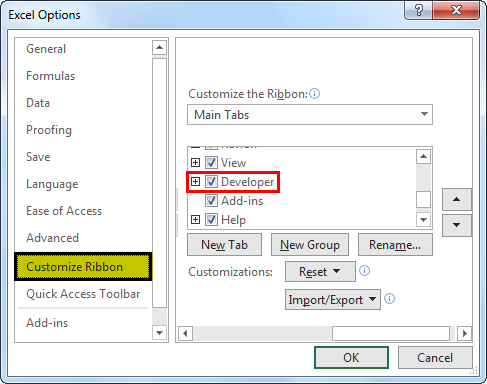The height and width of the screenshot is (384, 487).
Task: Select Language in the sidebar
Action: pos(52,184)
